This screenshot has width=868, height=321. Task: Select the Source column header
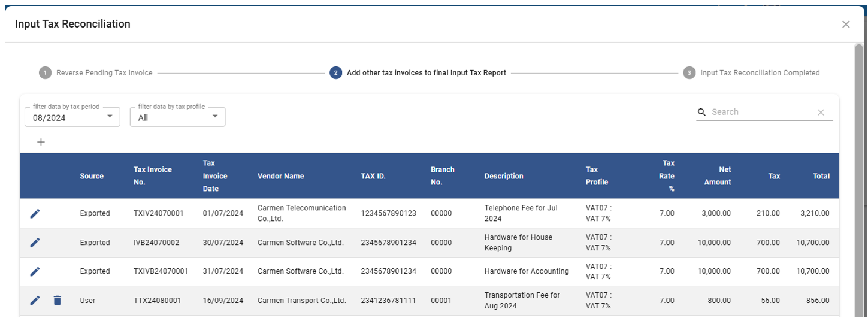tap(92, 176)
